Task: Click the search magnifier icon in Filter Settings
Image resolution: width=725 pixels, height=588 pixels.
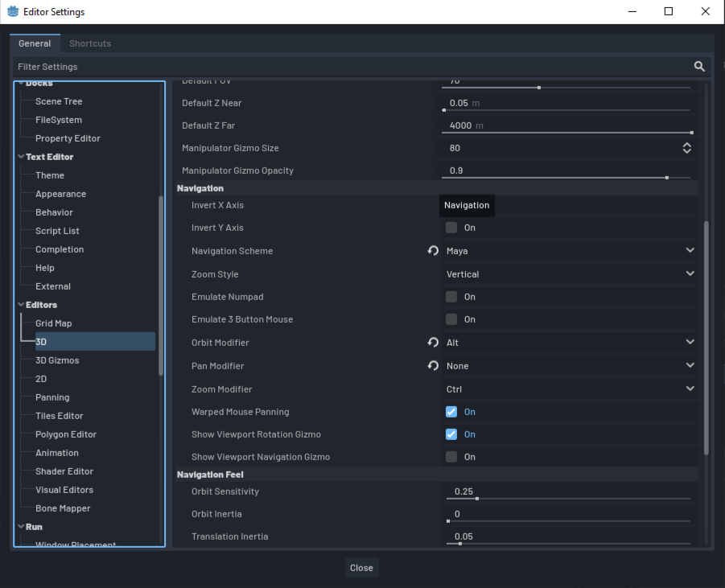Action: pyautogui.click(x=699, y=67)
